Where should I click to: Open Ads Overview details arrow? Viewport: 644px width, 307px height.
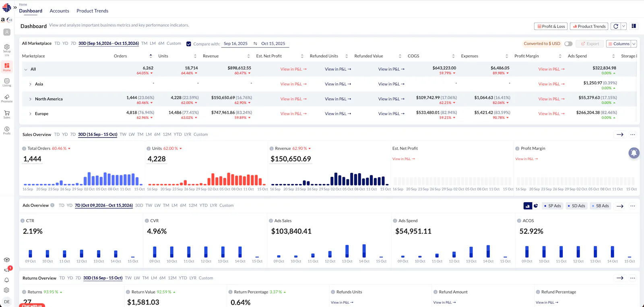[620, 206]
